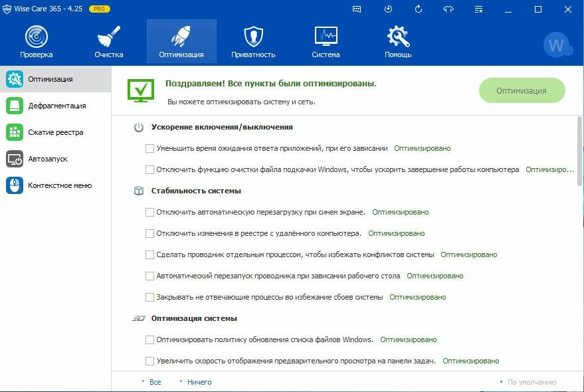The width and height of the screenshot is (584, 392).
Task: Click the green checkmark monitor icon
Action: (x=141, y=90)
